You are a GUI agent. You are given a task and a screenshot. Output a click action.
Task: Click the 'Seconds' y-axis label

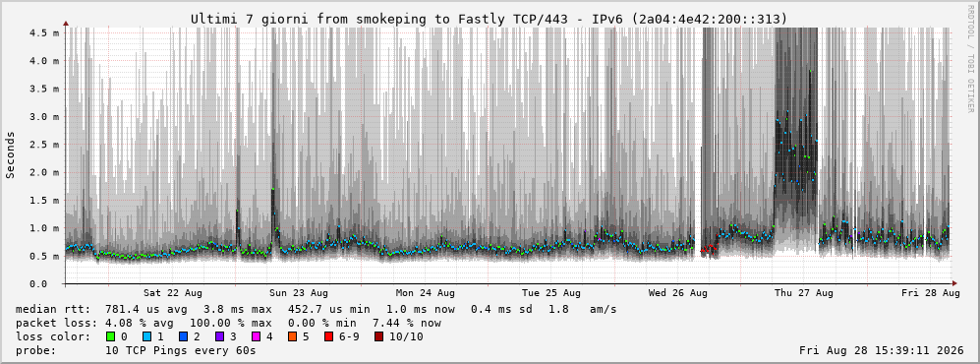tap(10, 155)
